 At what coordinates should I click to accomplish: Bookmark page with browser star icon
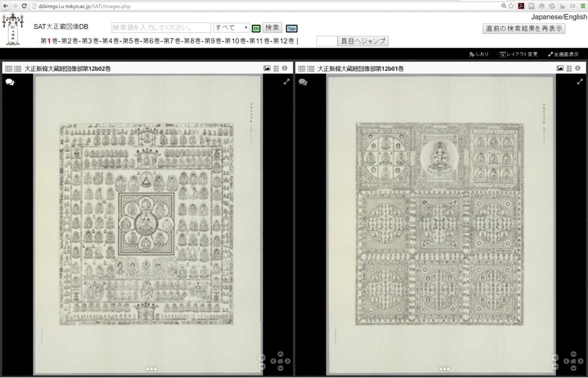[510, 6]
